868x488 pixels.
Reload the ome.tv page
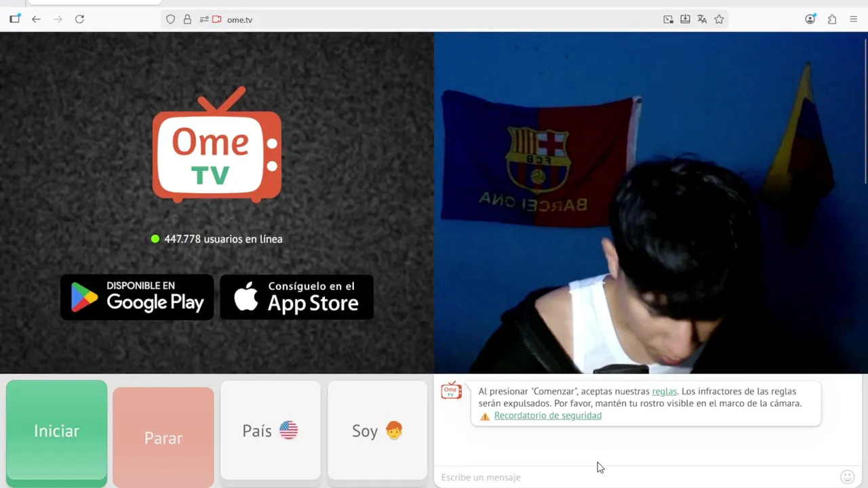click(79, 19)
